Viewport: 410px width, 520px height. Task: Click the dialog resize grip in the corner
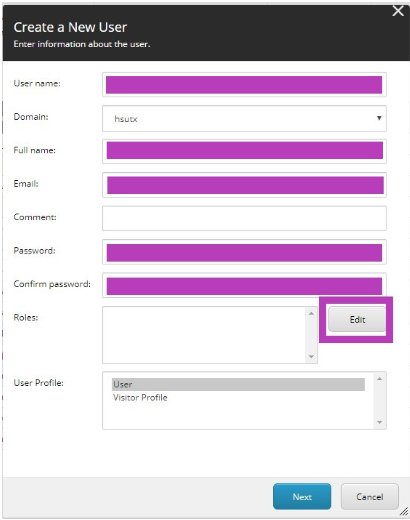404,511
